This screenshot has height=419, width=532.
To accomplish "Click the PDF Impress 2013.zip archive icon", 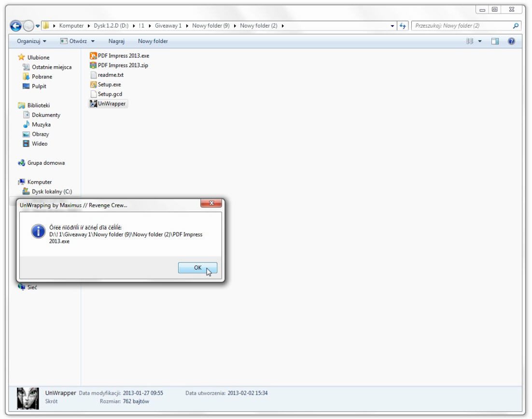I will (x=93, y=65).
